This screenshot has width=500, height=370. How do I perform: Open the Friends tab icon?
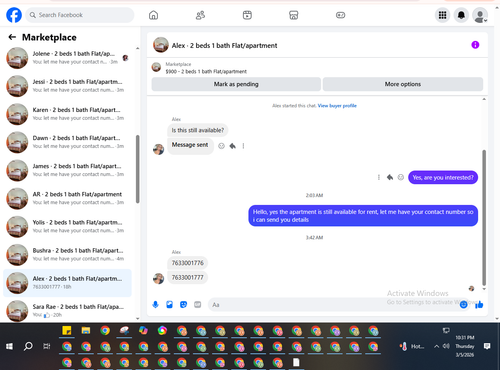[x=200, y=15]
